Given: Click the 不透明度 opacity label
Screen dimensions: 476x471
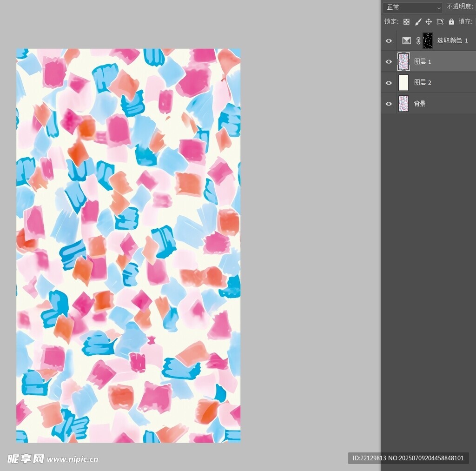Looking at the screenshot, I should (459, 7).
